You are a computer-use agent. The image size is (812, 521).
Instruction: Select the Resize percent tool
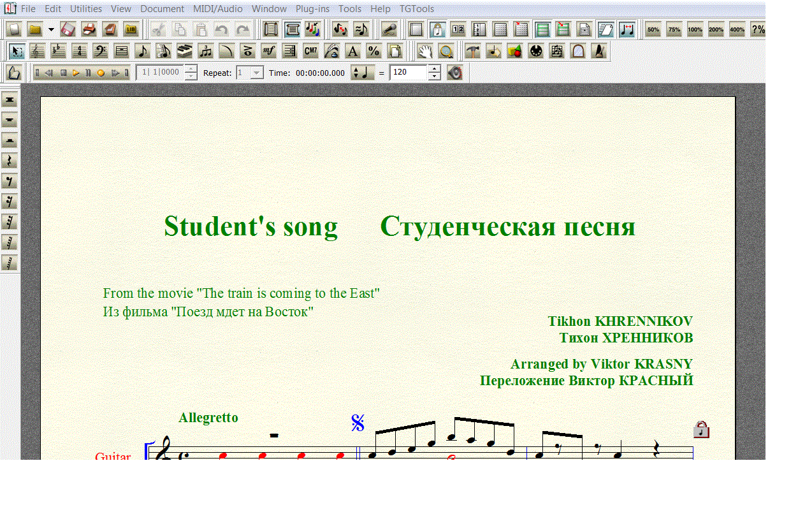tap(374, 51)
